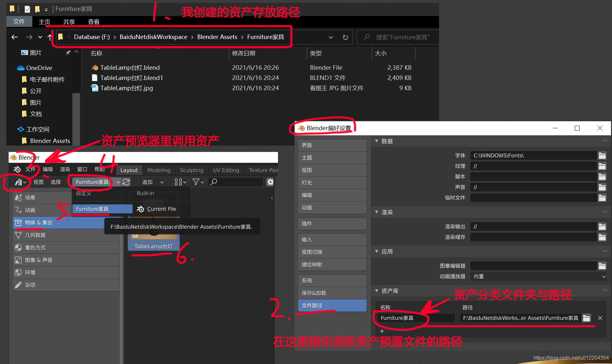
Task: Select the TableLamp台灯.blend file
Action: coord(130,67)
